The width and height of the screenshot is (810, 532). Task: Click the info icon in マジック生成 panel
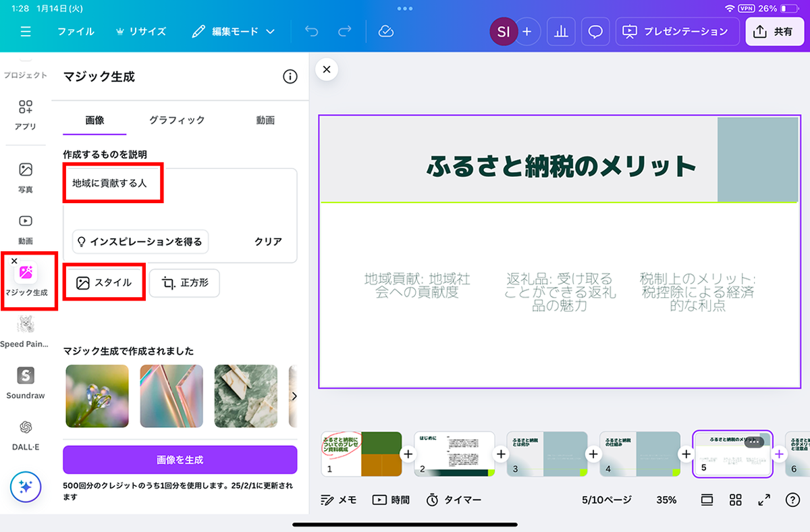290,77
